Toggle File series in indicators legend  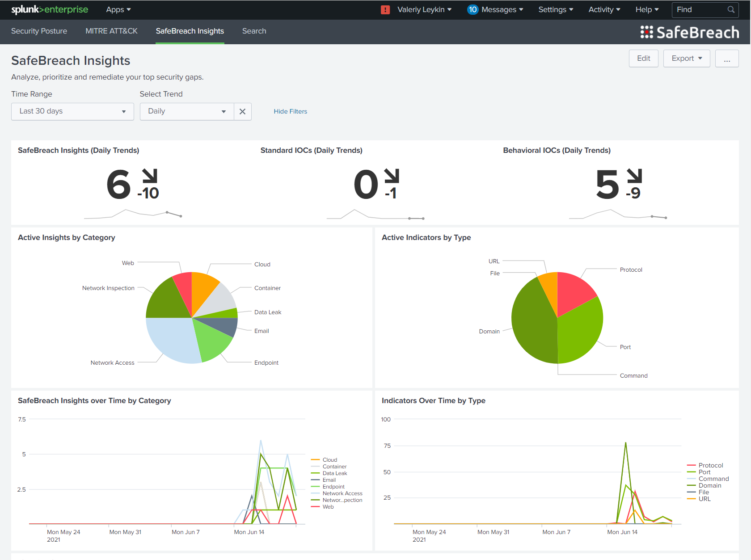coord(698,492)
